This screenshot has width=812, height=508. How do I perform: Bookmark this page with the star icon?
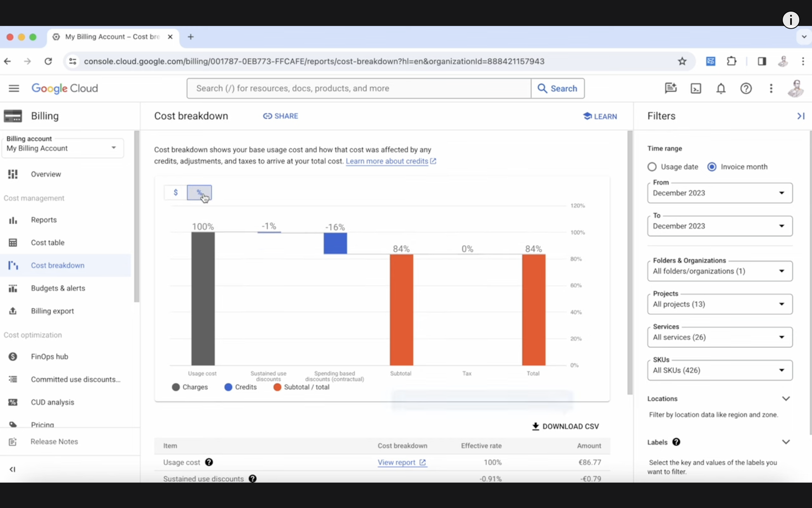tap(682, 61)
